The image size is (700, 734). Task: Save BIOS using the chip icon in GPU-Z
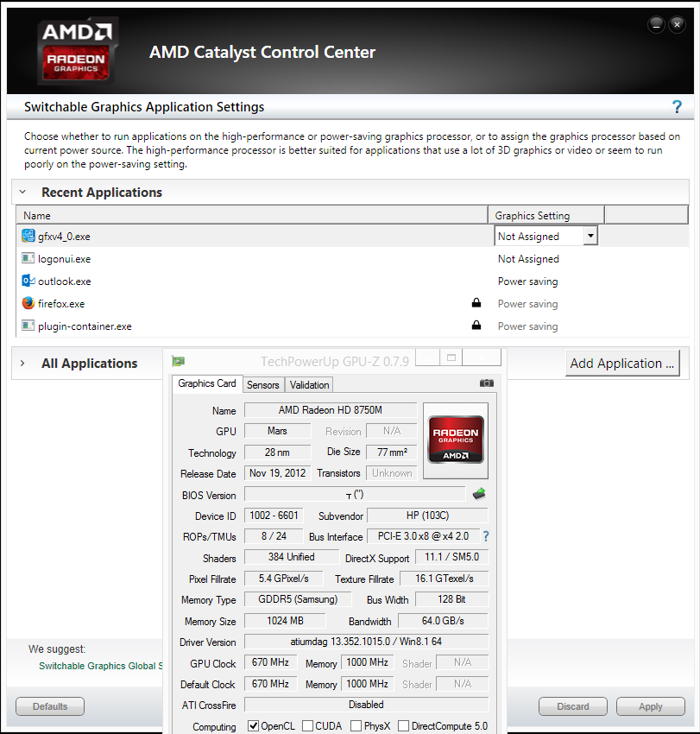click(479, 494)
